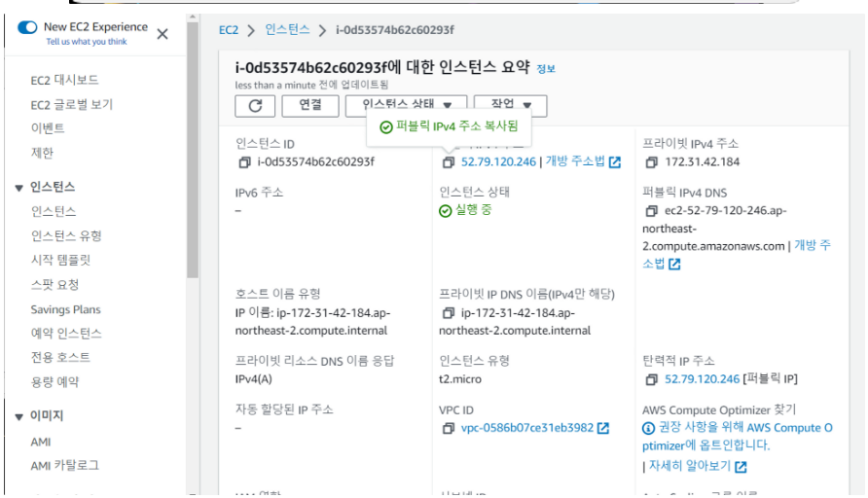Go to EC2 breadcrumb link
The image size is (868, 498).
pyautogui.click(x=228, y=30)
